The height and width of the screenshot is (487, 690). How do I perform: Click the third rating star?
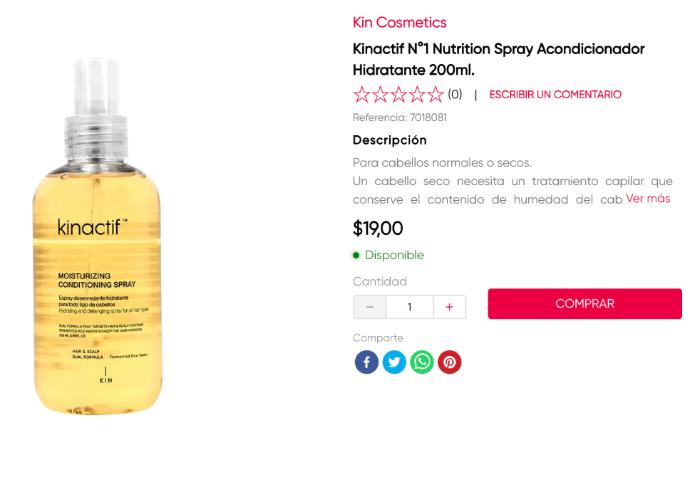[399, 94]
